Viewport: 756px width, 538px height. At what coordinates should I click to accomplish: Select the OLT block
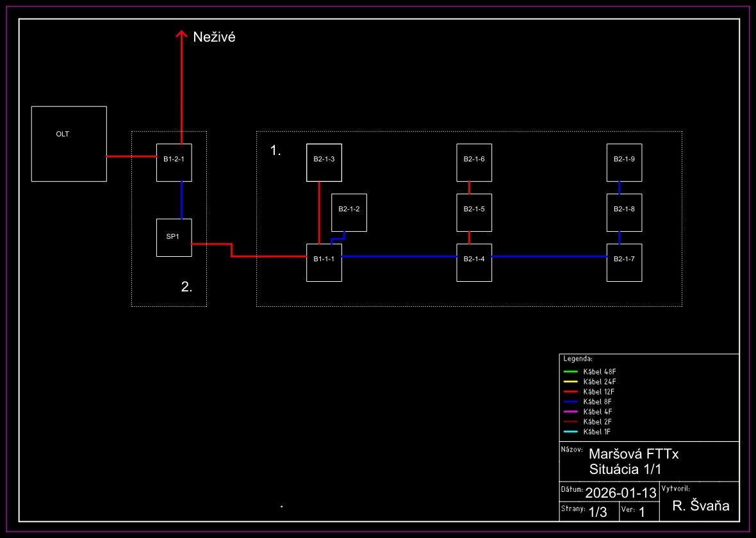[69, 143]
